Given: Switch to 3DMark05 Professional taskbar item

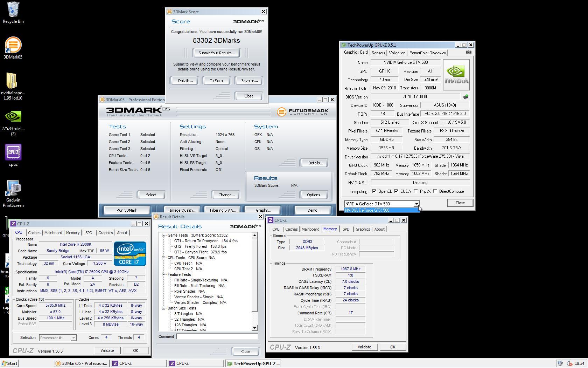Looking at the screenshot, I should 82,363.
